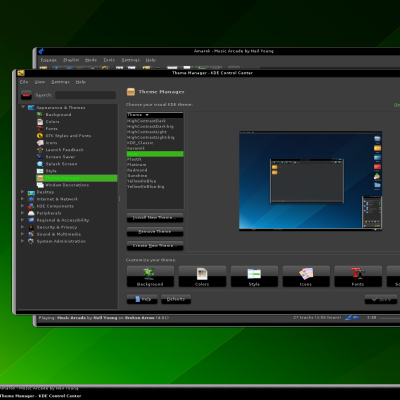Click the Security & Privacy category icon
Screen dimensions: 400x400
(x=31, y=227)
